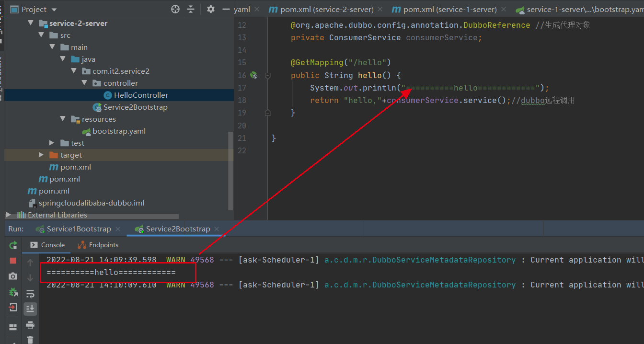Open Project panel settings gear
Image resolution: width=644 pixels, height=344 pixels.
pos(211,9)
